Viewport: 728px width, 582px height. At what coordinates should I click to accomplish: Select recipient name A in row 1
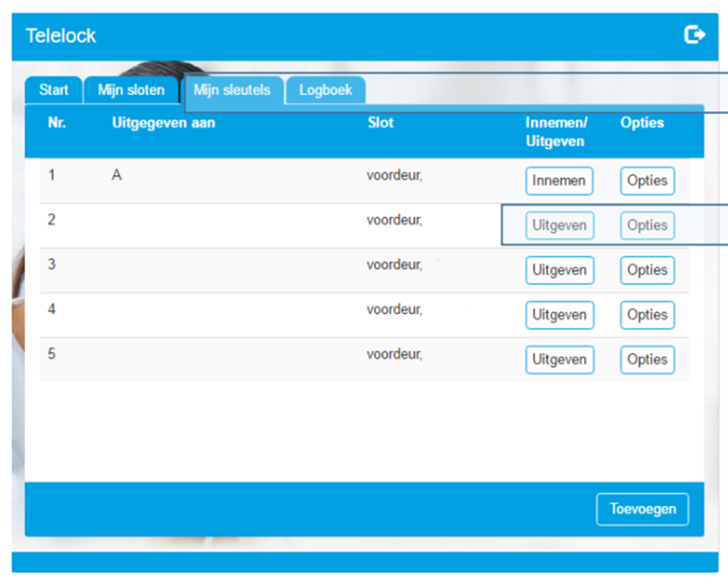pos(116,175)
